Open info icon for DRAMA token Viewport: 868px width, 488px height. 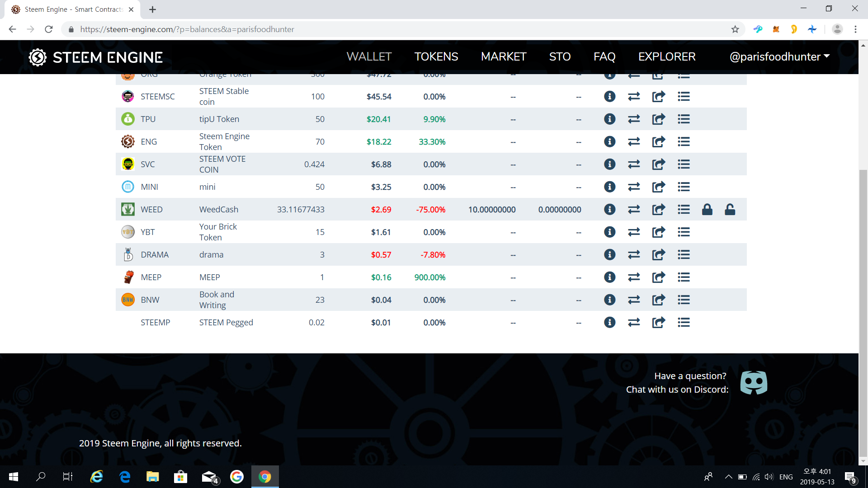[609, 254]
